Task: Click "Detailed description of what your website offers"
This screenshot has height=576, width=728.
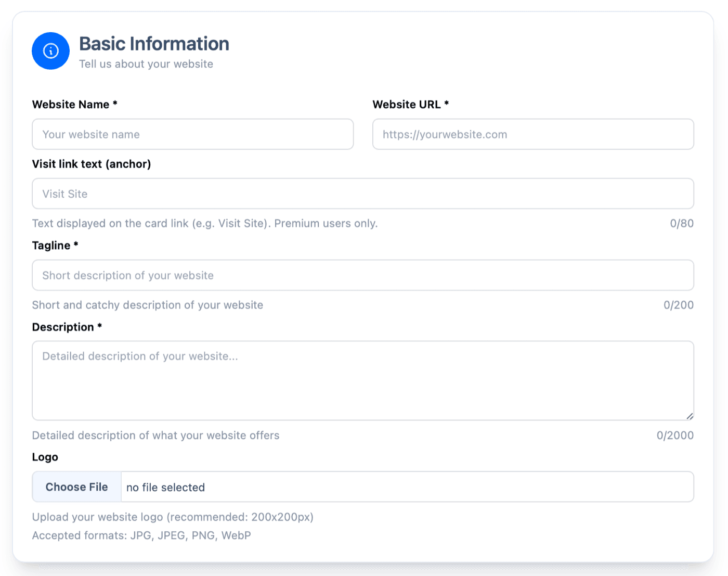Action: coord(156,436)
